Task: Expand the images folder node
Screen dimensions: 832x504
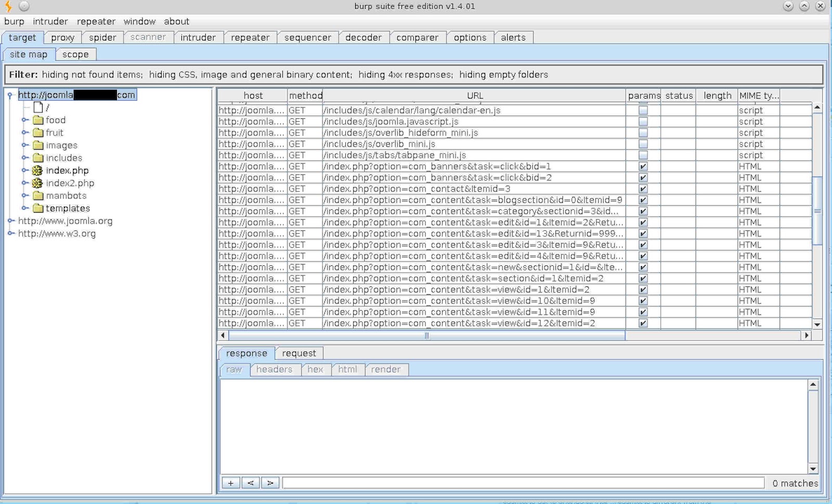Action: tap(24, 145)
